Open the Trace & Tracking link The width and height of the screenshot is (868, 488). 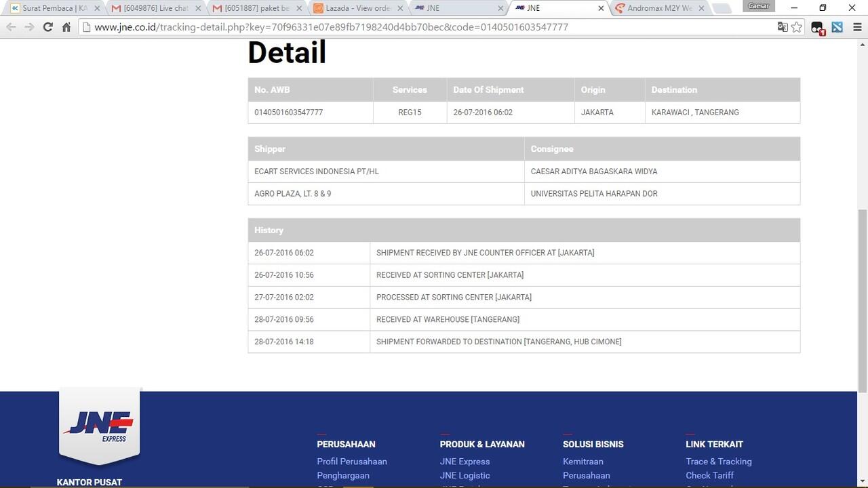[719, 462]
